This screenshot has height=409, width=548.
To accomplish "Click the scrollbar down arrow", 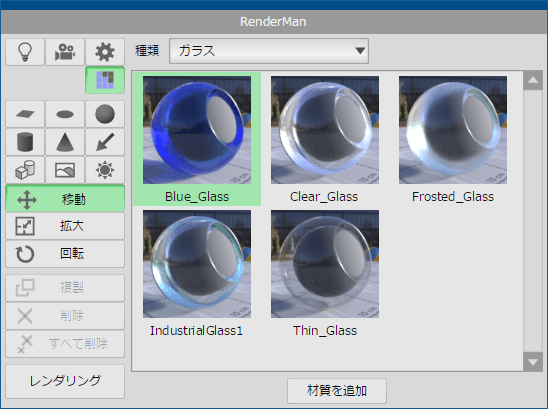I will pos(533,362).
